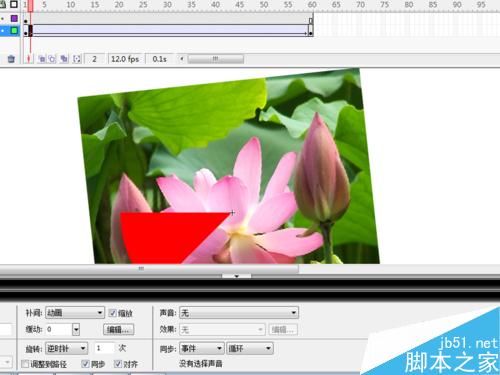Toggle the tween 同步 sync checkbox

[85, 364]
